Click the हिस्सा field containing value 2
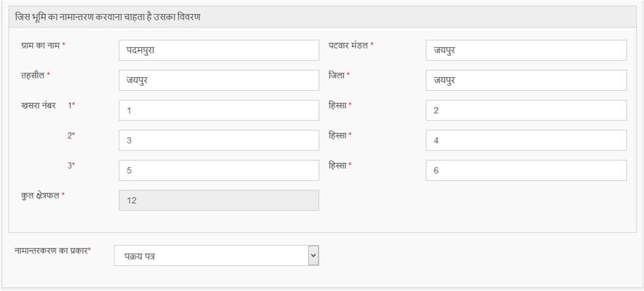This screenshot has width=644, height=291. [526, 110]
